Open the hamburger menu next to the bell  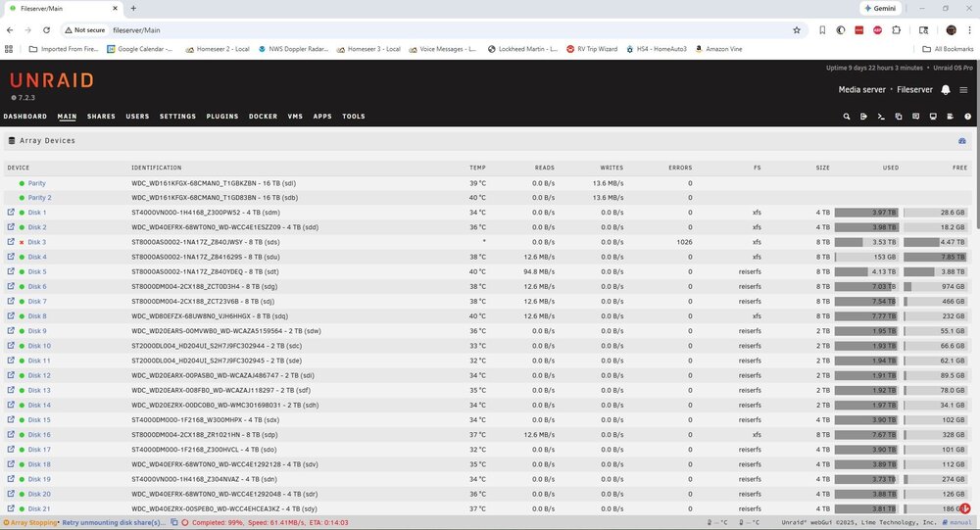[963, 90]
